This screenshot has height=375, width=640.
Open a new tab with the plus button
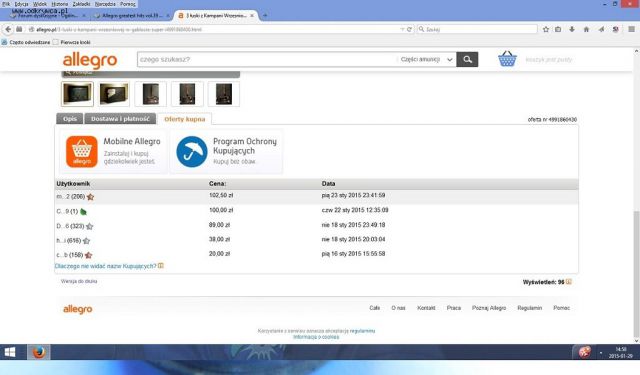tap(265, 16)
